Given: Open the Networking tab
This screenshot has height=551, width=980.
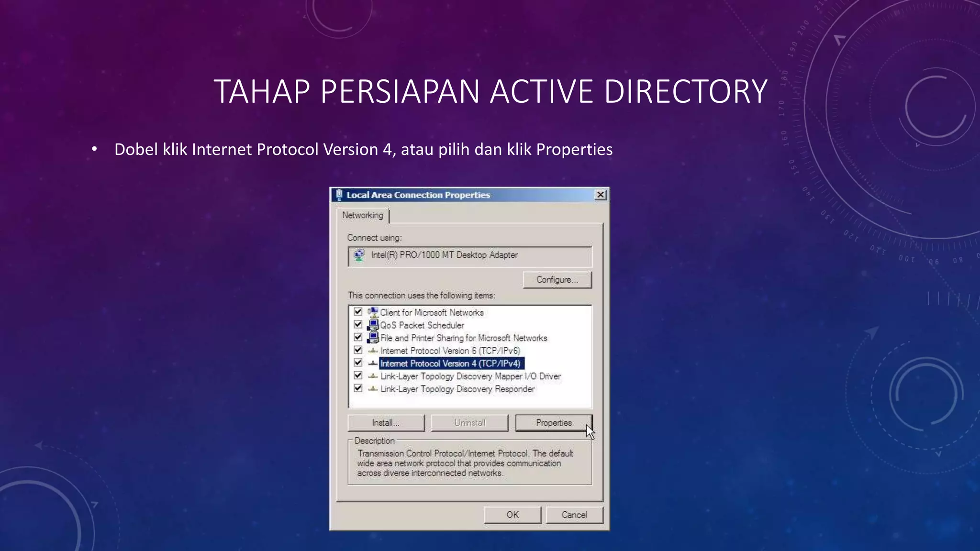Looking at the screenshot, I should tap(363, 215).
